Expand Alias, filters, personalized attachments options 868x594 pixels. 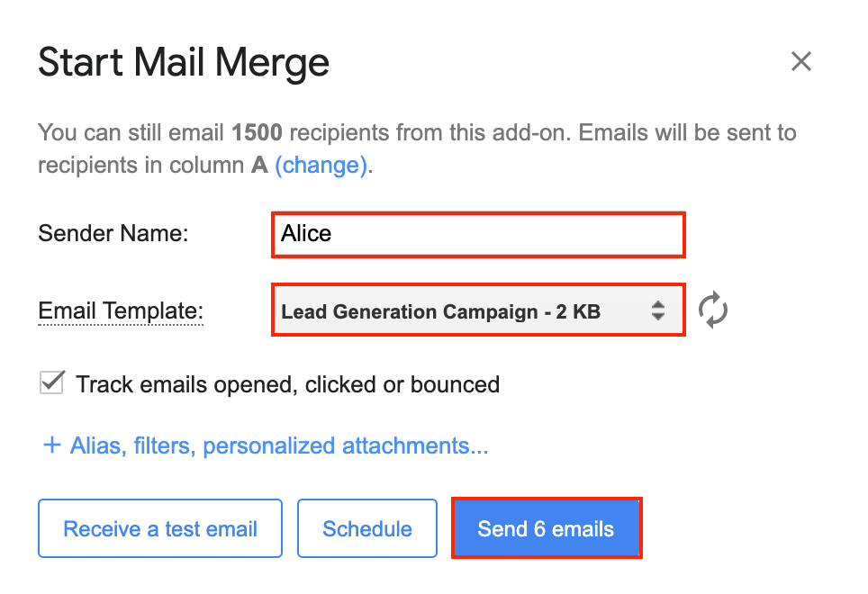tap(279, 445)
